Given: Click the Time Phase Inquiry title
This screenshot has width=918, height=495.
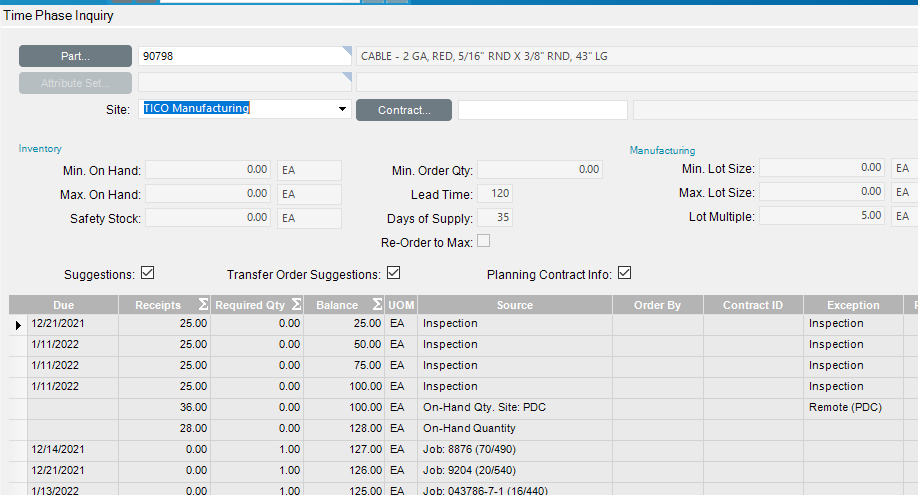Looking at the screenshot, I should tap(59, 15).
